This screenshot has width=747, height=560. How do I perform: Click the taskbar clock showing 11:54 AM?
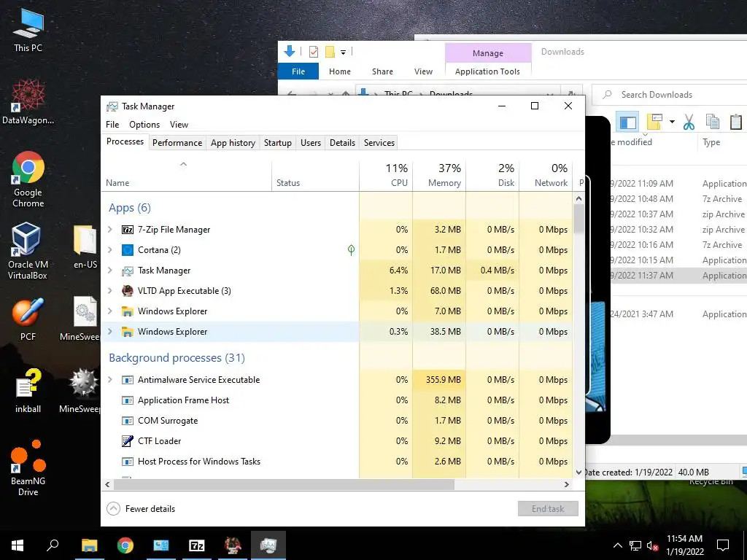684,545
